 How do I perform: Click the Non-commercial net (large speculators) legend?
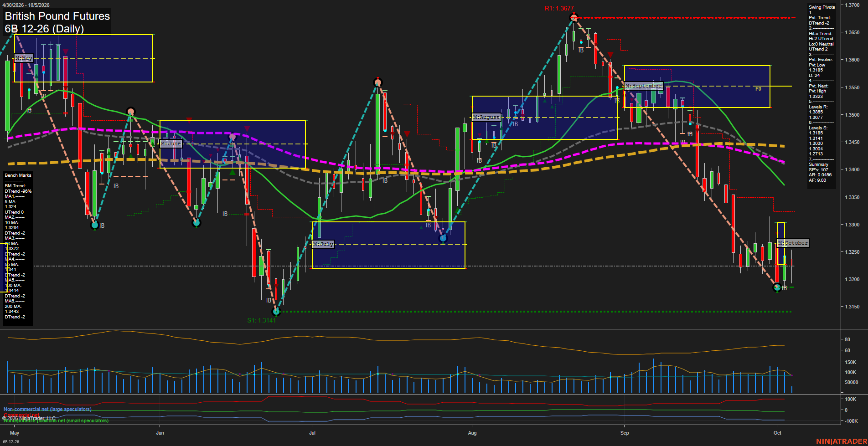[x=47, y=409]
